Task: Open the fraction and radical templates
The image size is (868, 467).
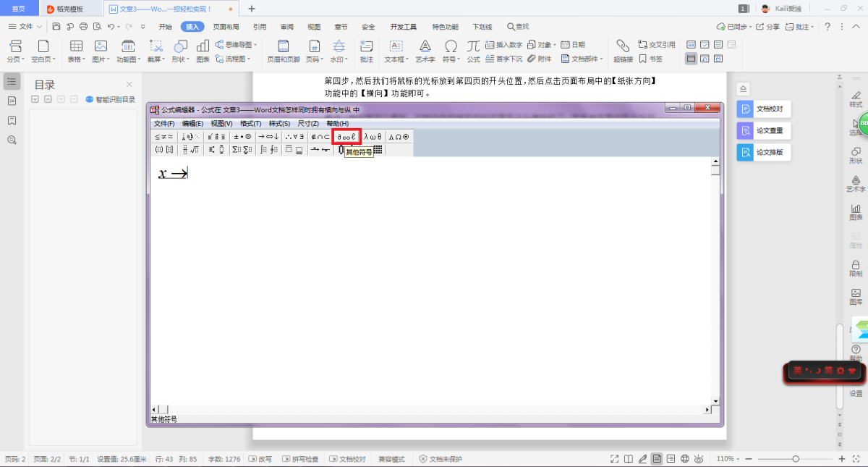Action: [190, 150]
